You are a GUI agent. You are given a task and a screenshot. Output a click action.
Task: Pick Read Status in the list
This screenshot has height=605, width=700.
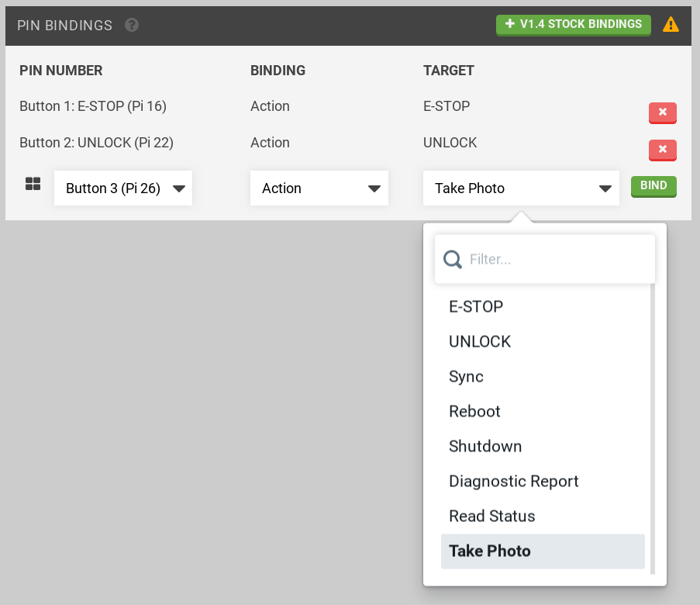[491, 516]
